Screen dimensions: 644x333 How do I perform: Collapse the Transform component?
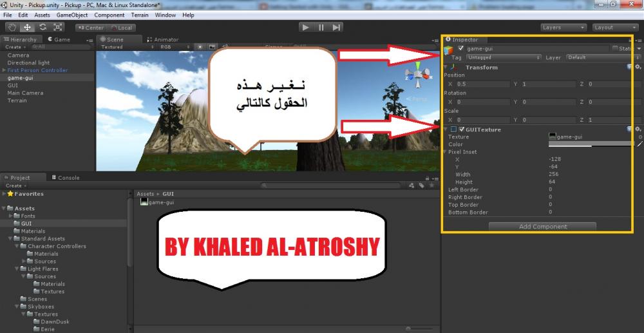446,68
